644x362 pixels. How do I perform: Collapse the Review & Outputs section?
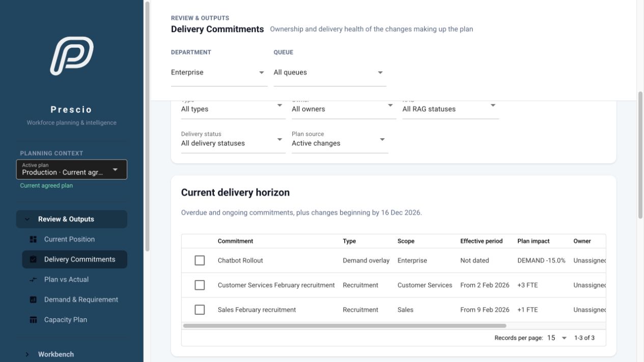click(72, 219)
